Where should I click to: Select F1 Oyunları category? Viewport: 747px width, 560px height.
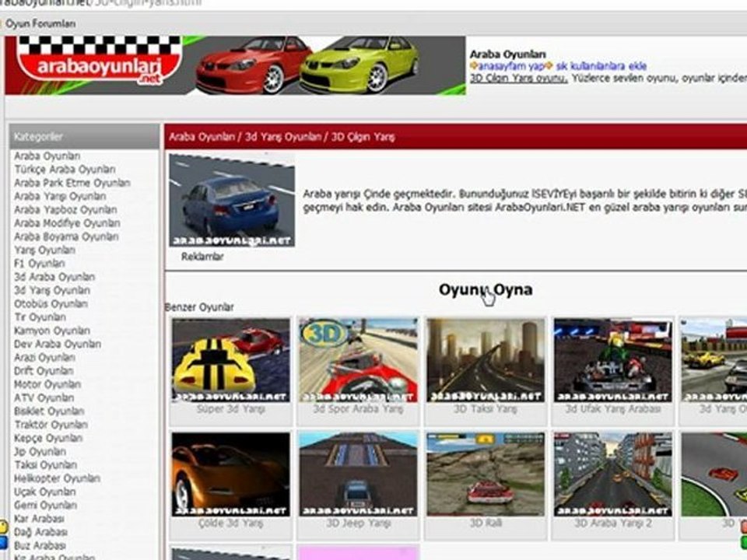pyautogui.click(x=40, y=264)
